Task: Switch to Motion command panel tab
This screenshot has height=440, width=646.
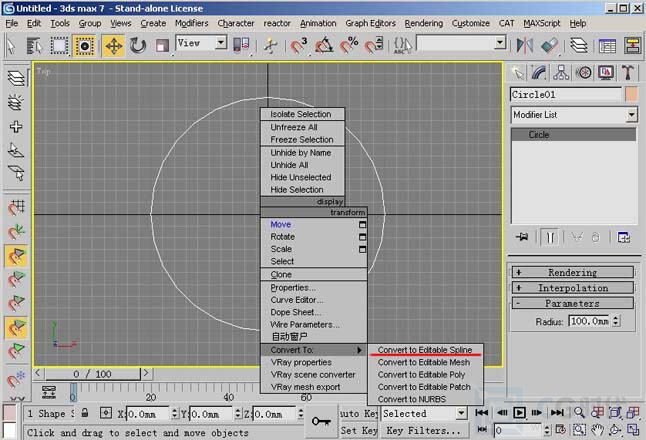Action: (x=583, y=73)
